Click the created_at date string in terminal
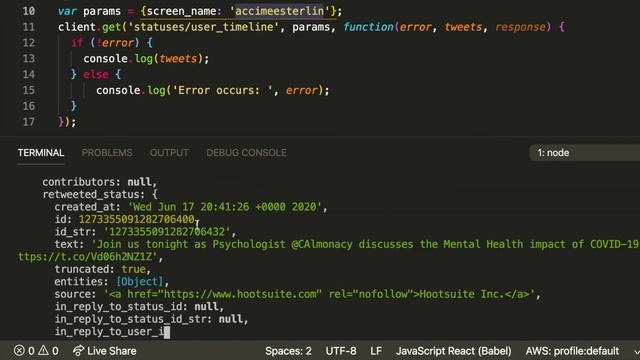Image resolution: width=640 pixels, height=360 pixels. click(225, 207)
